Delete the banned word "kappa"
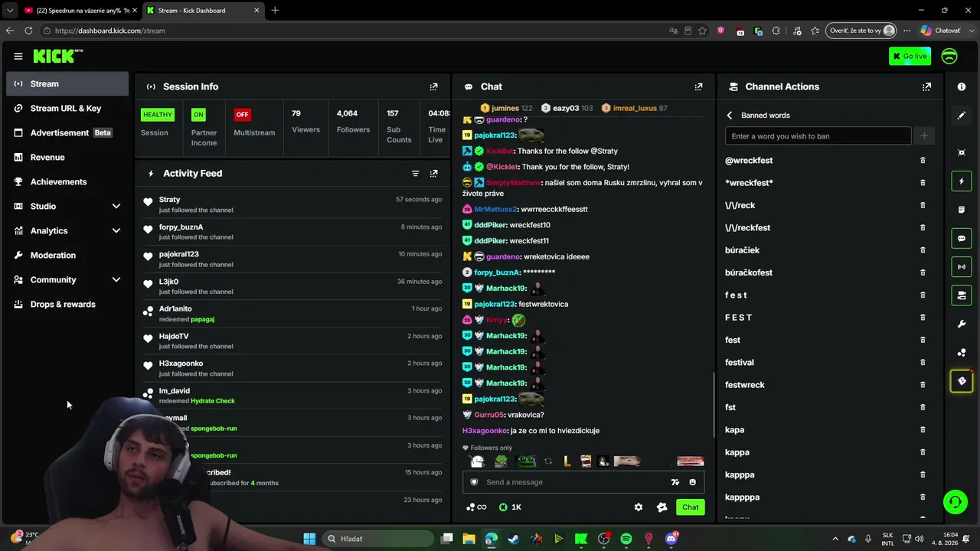980x551 pixels. 923,452
